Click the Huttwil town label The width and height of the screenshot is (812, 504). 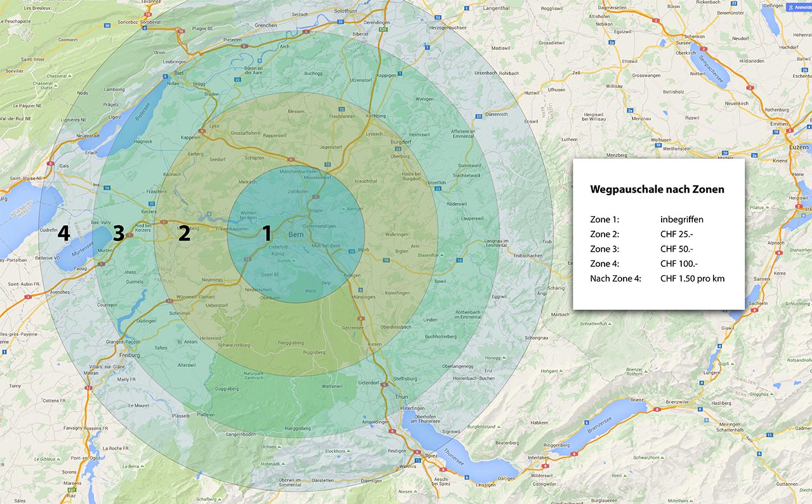530,93
